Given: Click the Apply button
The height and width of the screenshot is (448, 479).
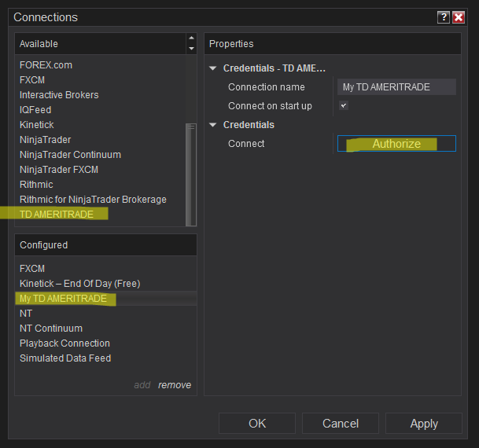Looking at the screenshot, I should [x=424, y=424].
